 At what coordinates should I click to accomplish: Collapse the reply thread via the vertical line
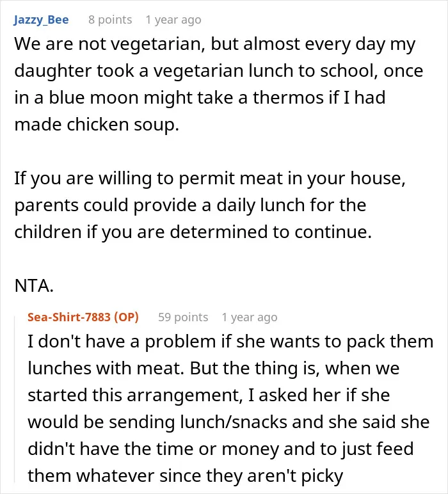point(15,399)
